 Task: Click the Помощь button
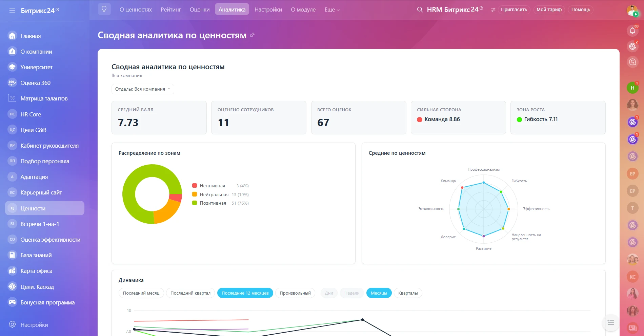(581, 10)
